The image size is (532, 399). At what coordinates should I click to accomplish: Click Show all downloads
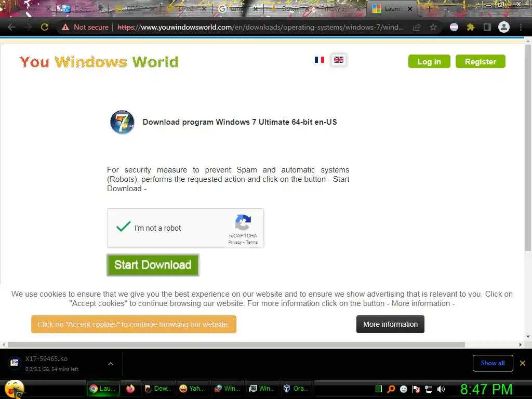coord(493,363)
